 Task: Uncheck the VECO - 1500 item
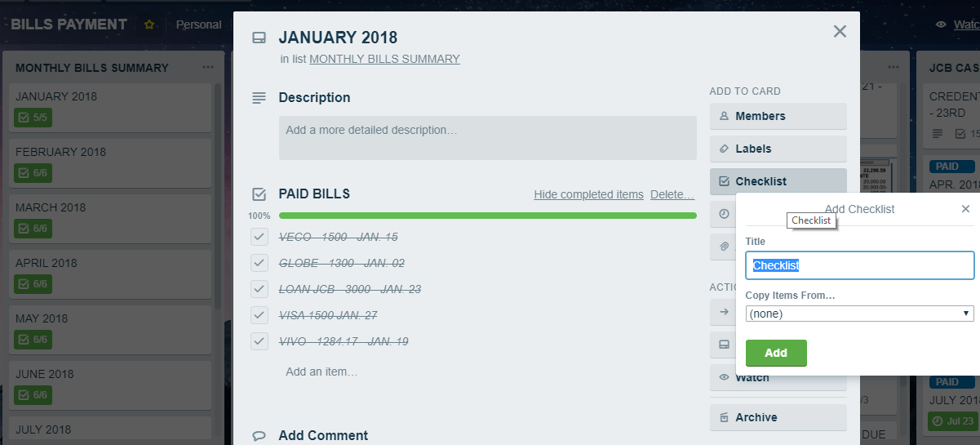[x=259, y=237]
